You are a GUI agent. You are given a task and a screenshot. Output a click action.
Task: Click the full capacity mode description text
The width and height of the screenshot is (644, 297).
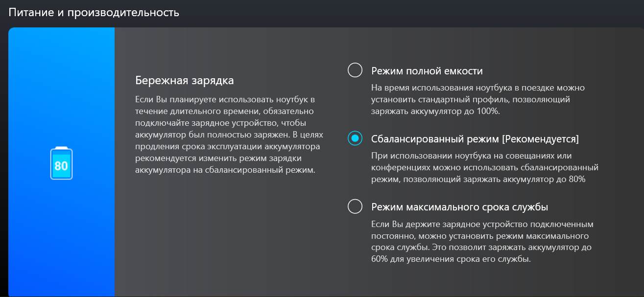(x=477, y=99)
